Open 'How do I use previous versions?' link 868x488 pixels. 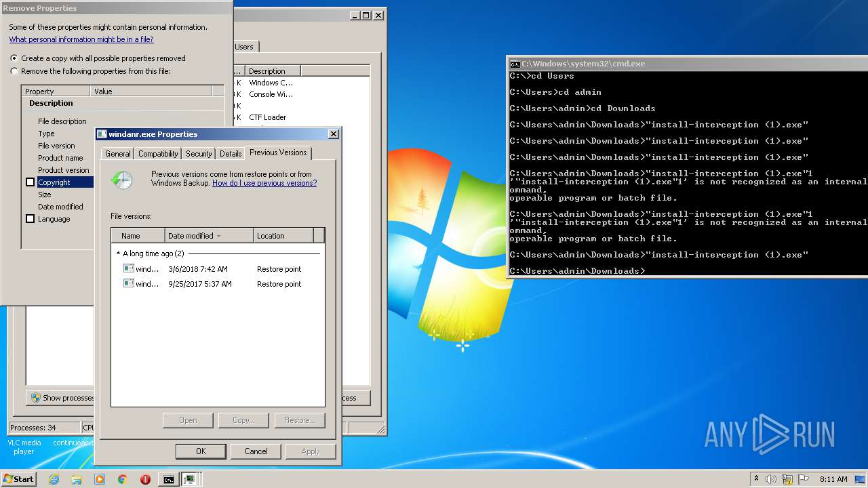point(264,183)
